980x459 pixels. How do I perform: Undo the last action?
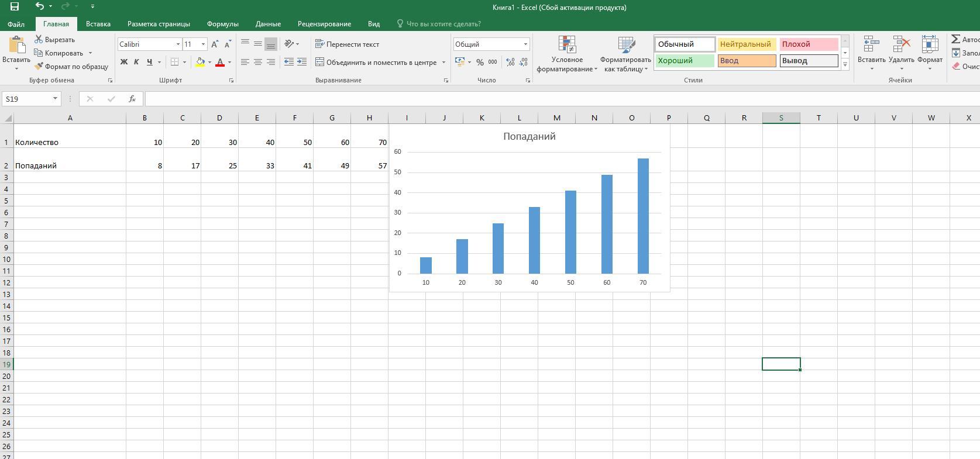39,6
